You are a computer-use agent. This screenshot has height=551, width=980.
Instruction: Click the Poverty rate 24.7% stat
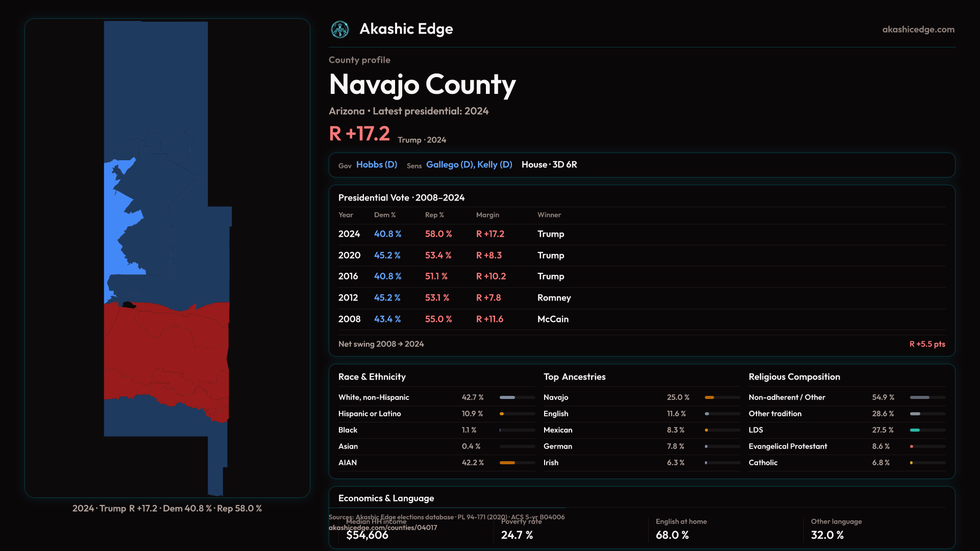click(x=517, y=535)
